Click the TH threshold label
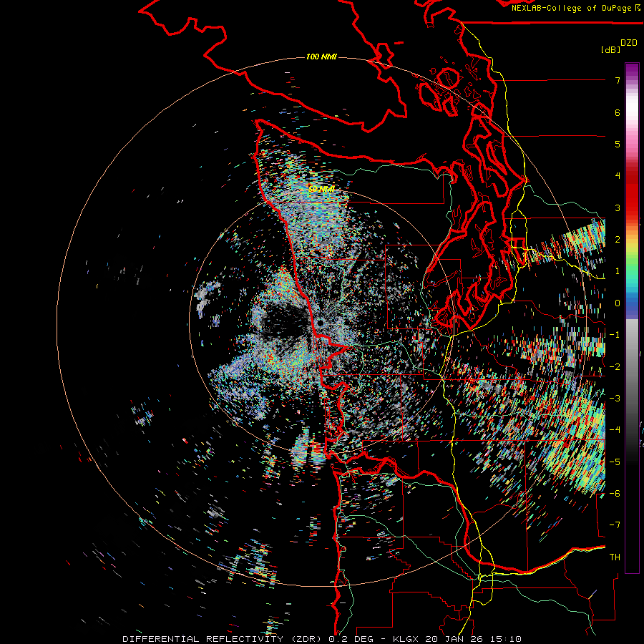The height and width of the screenshot is (644, 644). point(615,557)
